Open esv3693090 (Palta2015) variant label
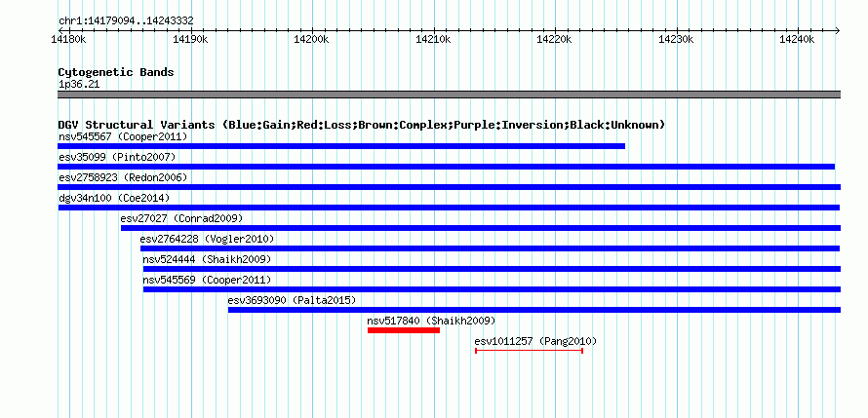The image size is (868, 418). click(x=292, y=300)
